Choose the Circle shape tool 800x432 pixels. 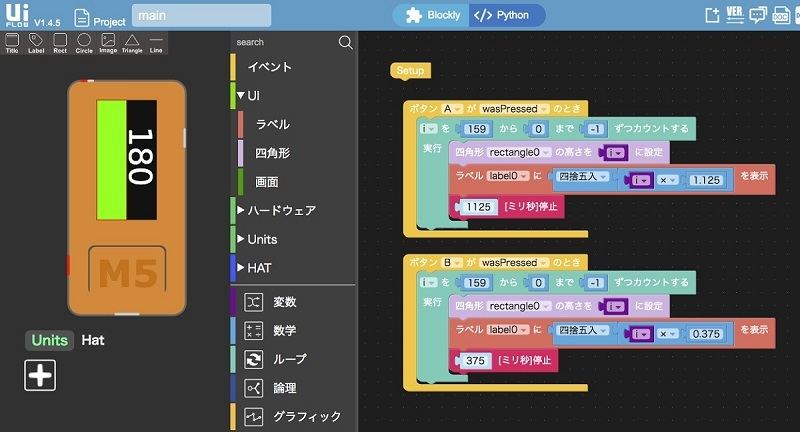[x=84, y=42]
